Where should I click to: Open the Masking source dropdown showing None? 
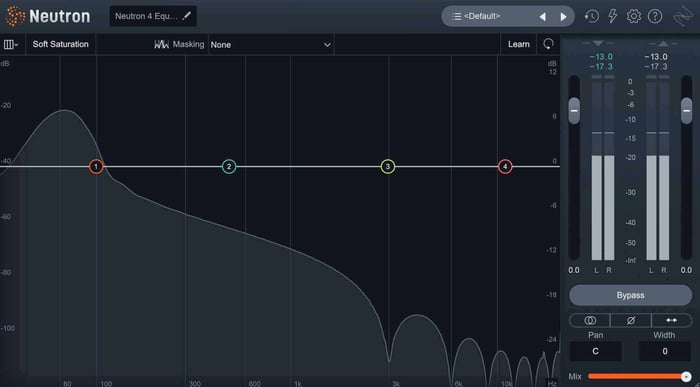pyautogui.click(x=271, y=45)
